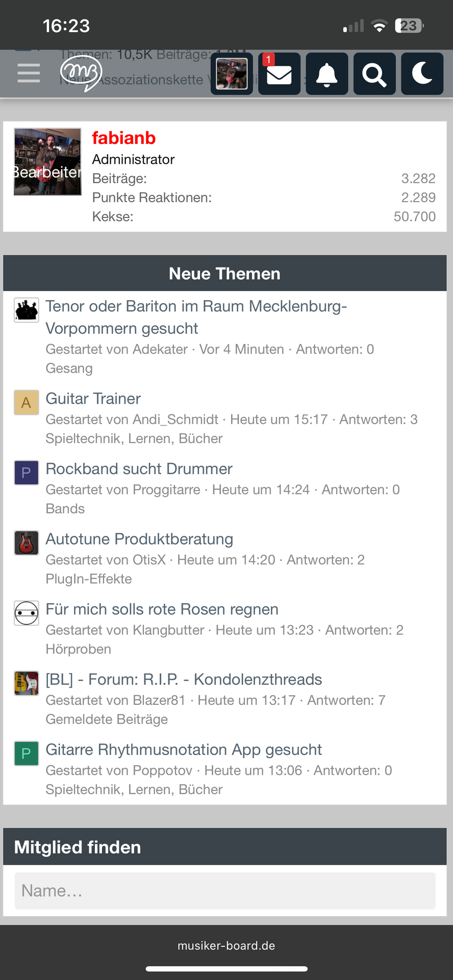Viewport: 453px width, 980px height.
Task: Open the inbox envelope with one notification
Action: click(279, 74)
